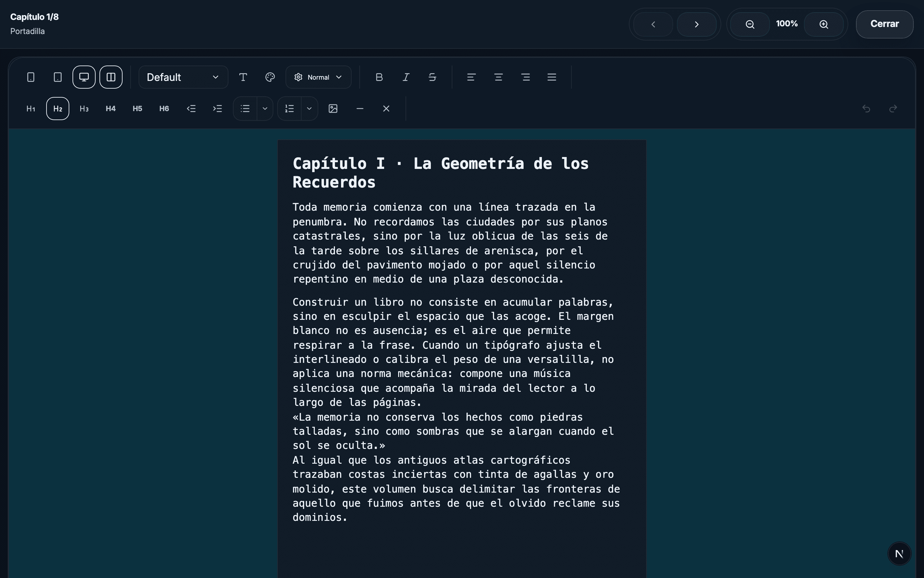Screen dimensions: 924x578
Task: Open the color palette icon
Action: 270,77
